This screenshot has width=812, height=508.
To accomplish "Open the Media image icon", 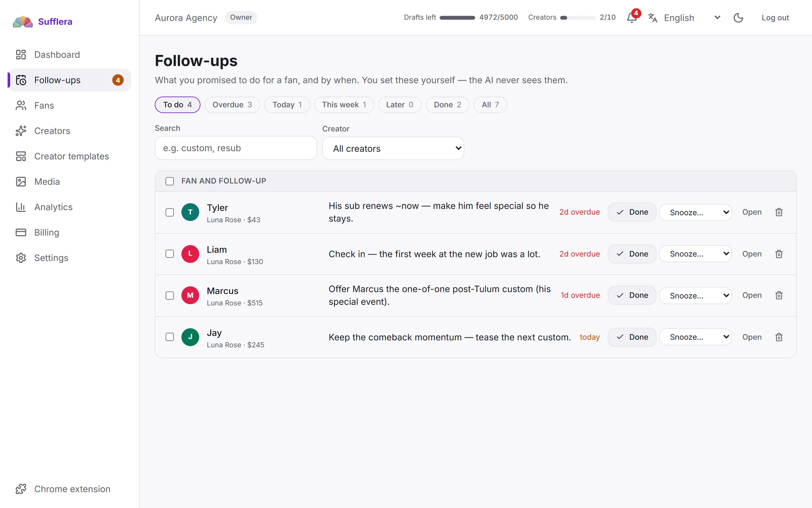I will [21, 182].
